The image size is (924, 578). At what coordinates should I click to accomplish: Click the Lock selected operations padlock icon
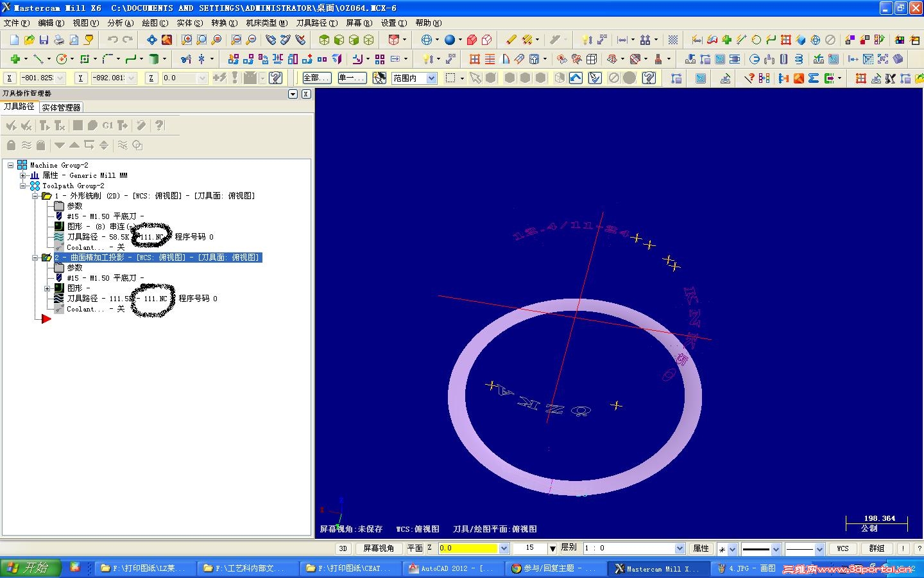tap(11, 145)
